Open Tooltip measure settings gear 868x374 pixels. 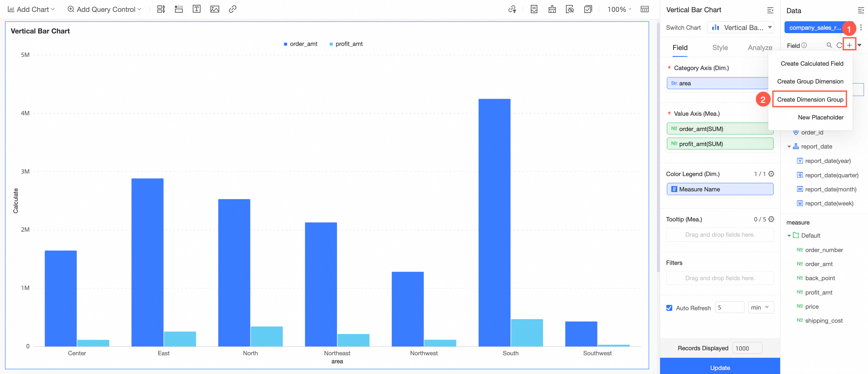(771, 219)
